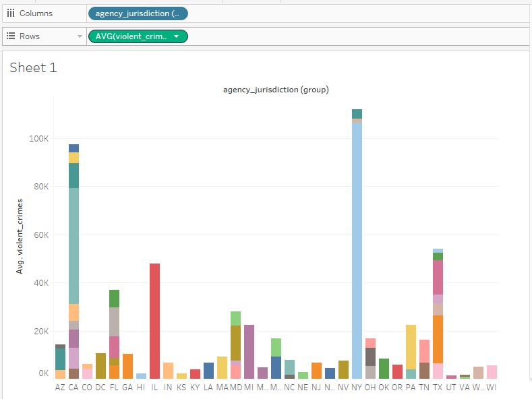Click the red IL bar
This screenshot has width=532, height=399.
pos(154,321)
